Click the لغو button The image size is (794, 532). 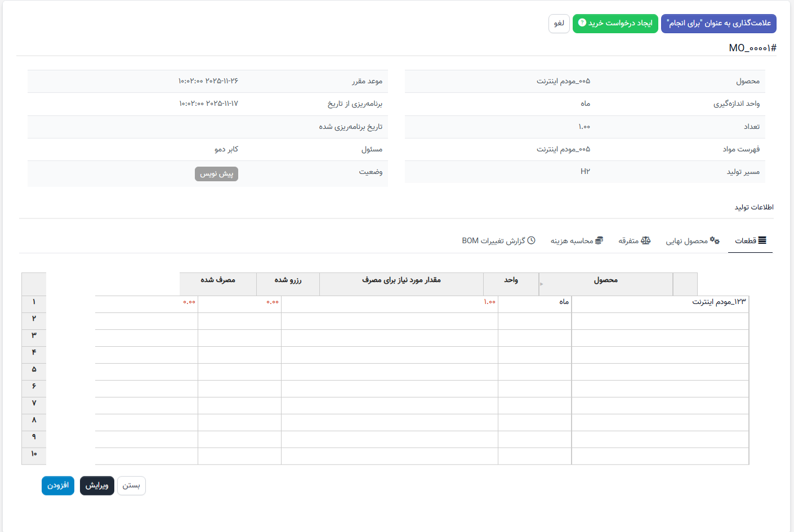[559, 24]
